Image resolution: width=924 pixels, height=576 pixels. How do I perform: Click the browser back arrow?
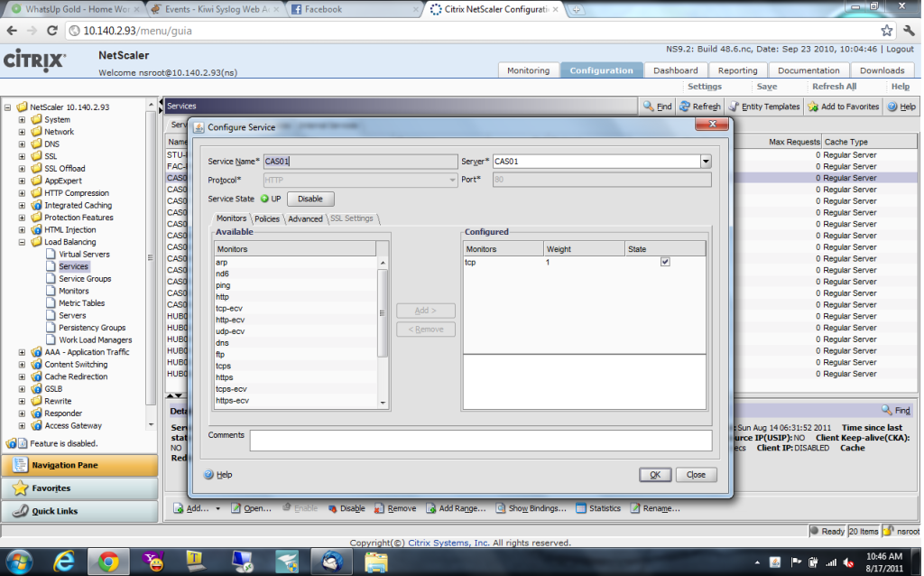pos(13,31)
